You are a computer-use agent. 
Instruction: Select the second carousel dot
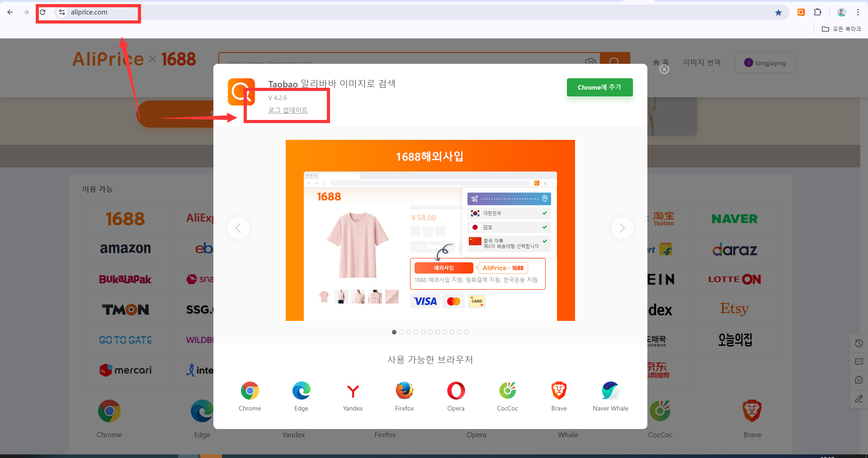pyautogui.click(x=401, y=332)
